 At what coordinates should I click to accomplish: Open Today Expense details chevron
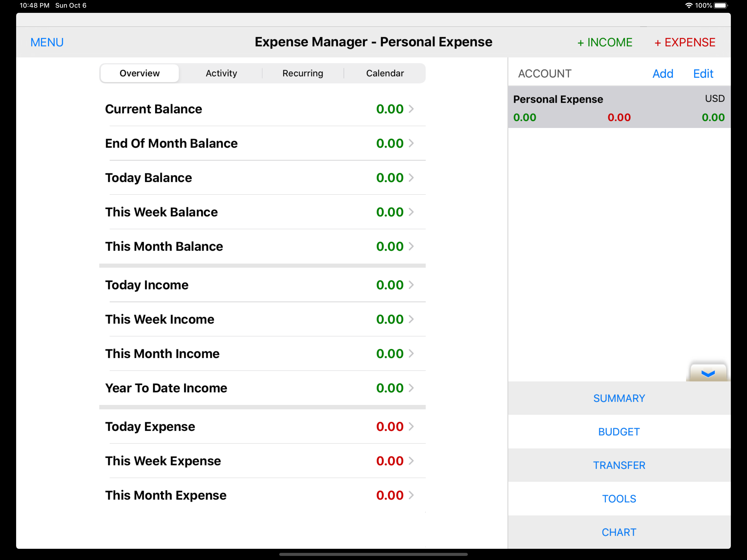point(411,426)
